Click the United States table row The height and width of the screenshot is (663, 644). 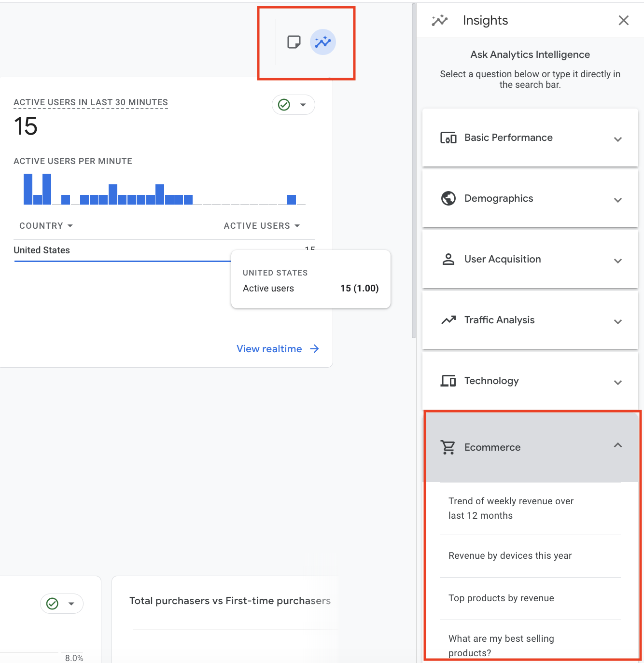(x=164, y=250)
